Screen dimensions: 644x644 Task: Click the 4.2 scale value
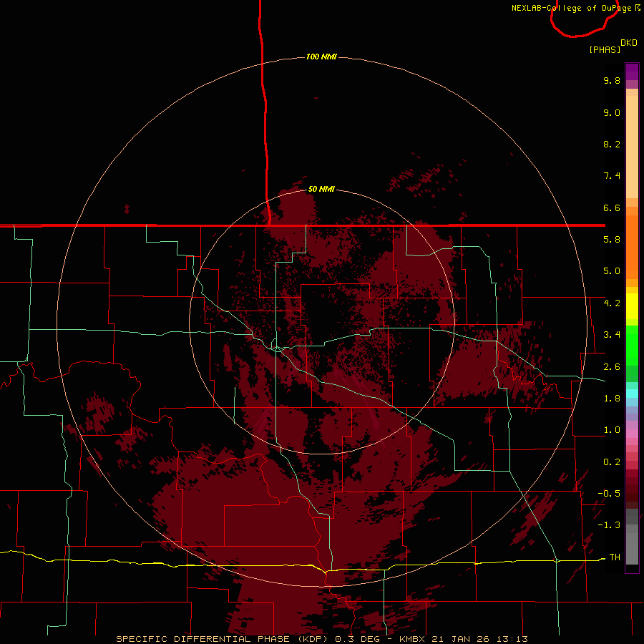click(x=612, y=303)
